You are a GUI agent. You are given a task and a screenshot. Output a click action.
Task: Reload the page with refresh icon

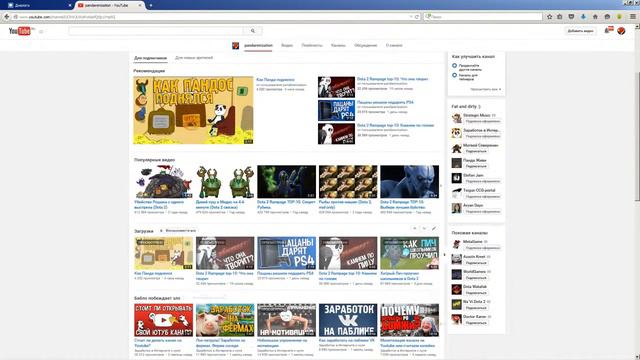click(x=417, y=17)
